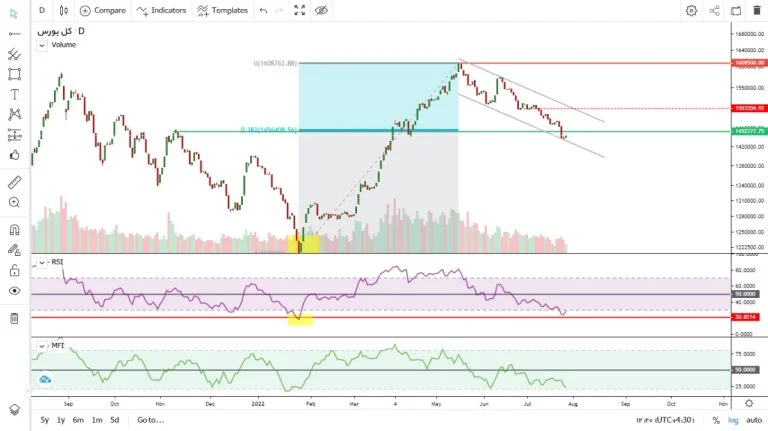Screen dimensions: 768x431
Task: Set the 6m time range
Action: pos(78,420)
